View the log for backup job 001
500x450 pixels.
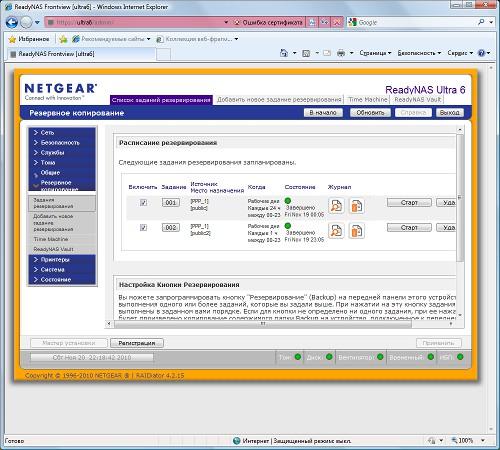point(336,206)
